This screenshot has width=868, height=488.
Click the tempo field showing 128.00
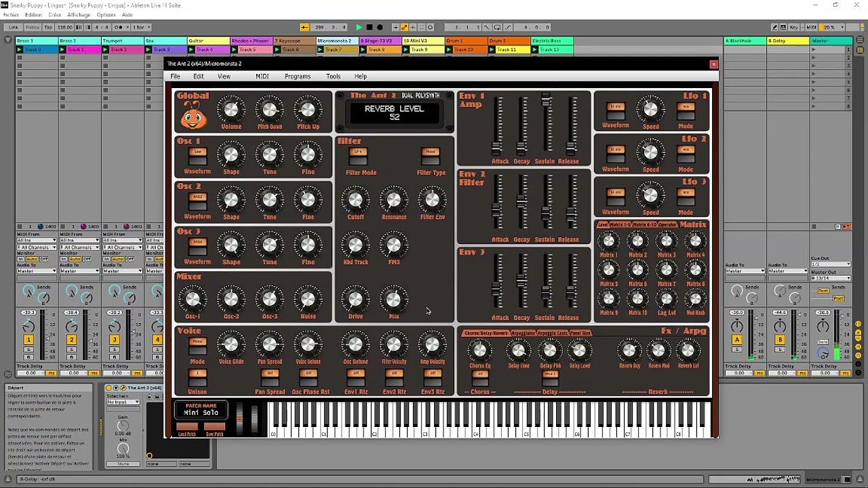click(64, 27)
